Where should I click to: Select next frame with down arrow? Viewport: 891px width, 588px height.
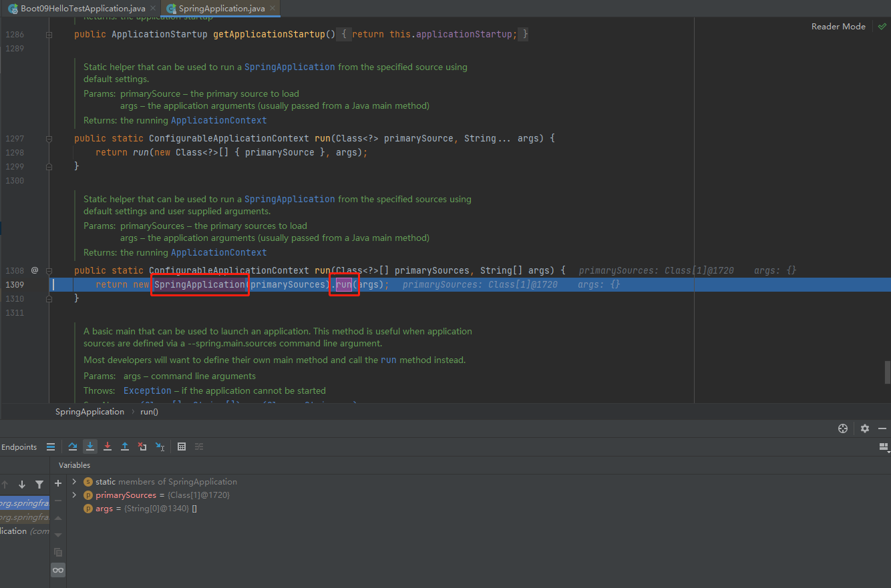coord(22,485)
